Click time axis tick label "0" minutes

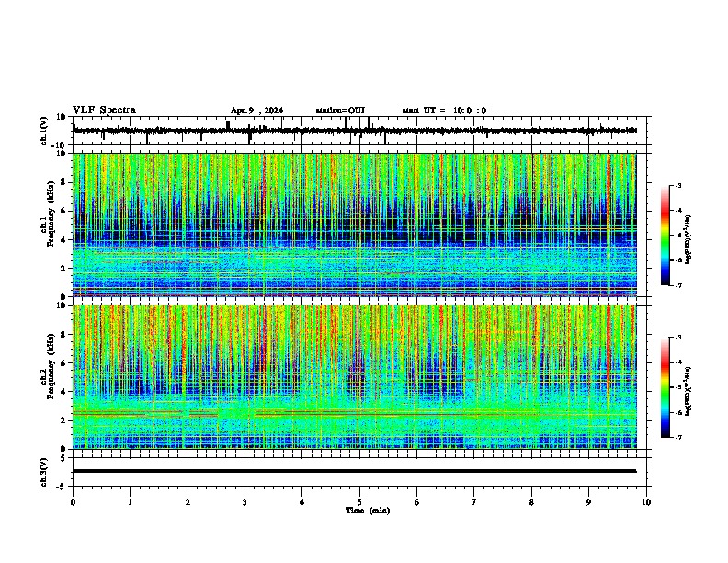tap(73, 502)
